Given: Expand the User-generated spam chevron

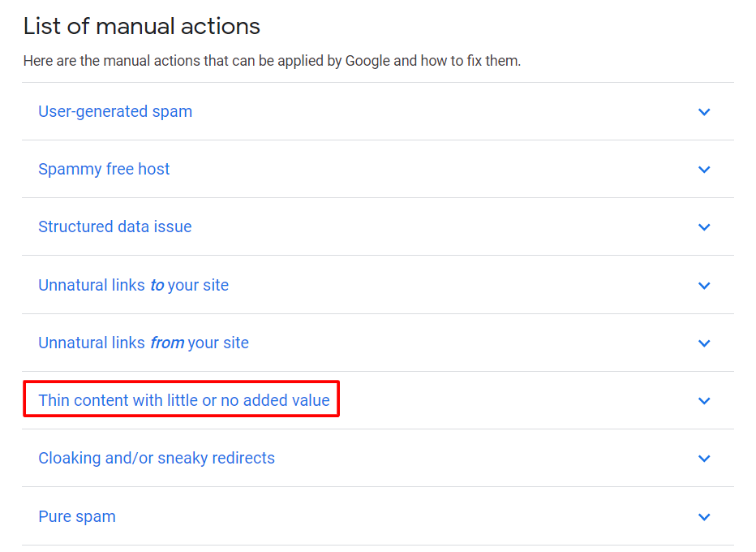Looking at the screenshot, I should click(x=704, y=112).
